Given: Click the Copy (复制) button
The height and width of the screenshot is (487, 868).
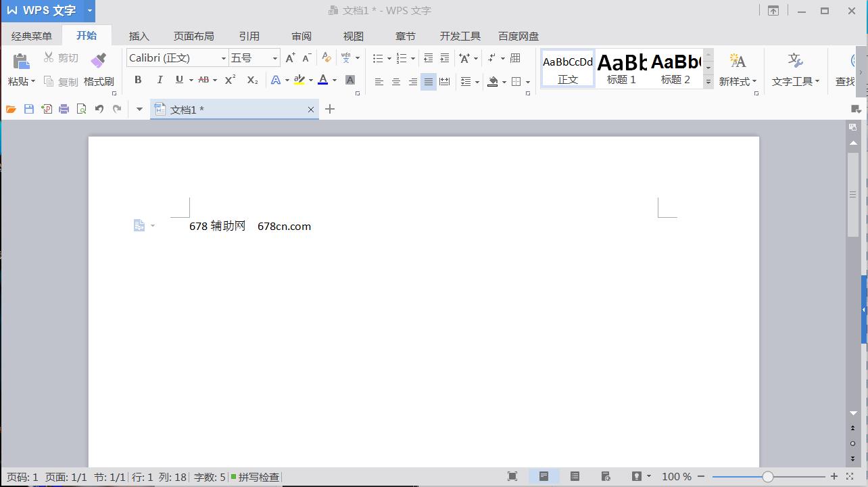Looking at the screenshot, I should tap(61, 82).
